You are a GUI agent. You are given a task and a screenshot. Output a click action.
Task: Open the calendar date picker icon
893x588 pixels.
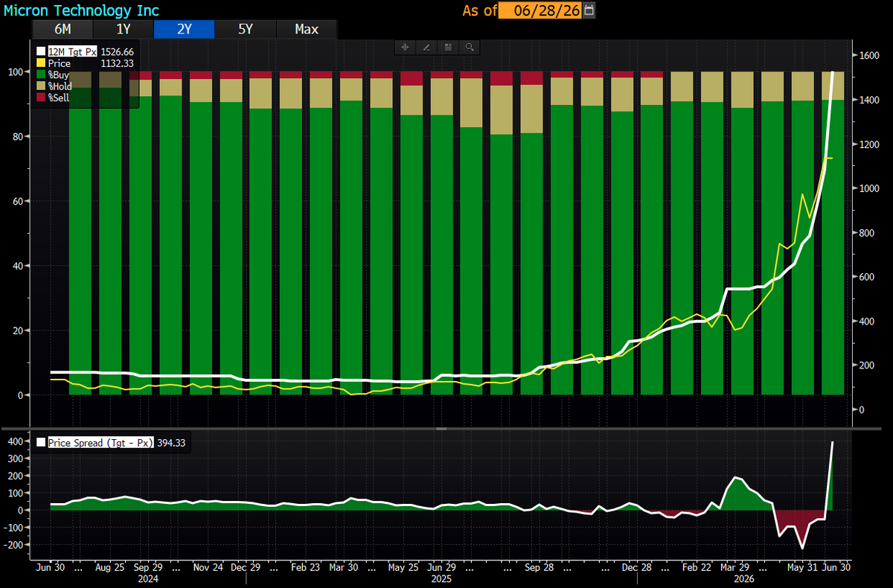click(x=590, y=10)
